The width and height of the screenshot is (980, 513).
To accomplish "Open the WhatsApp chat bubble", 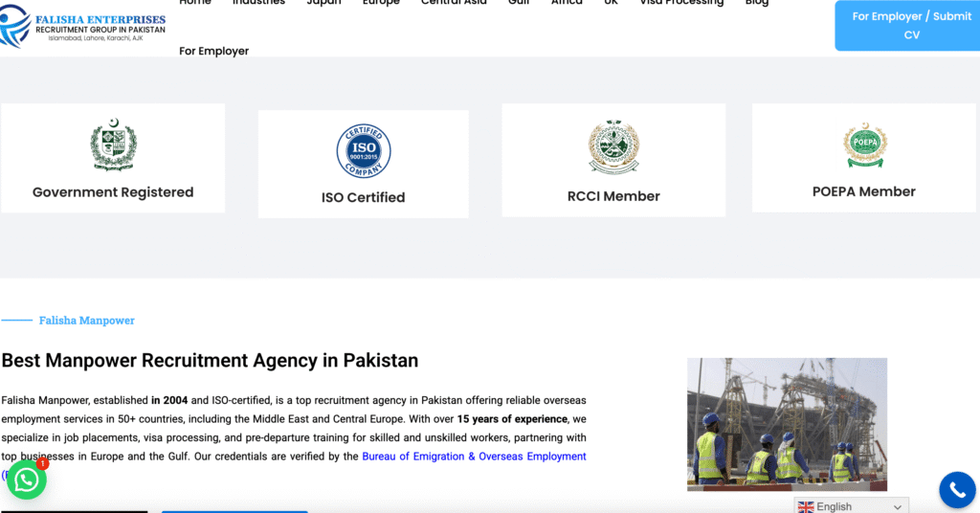I will click(26, 480).
